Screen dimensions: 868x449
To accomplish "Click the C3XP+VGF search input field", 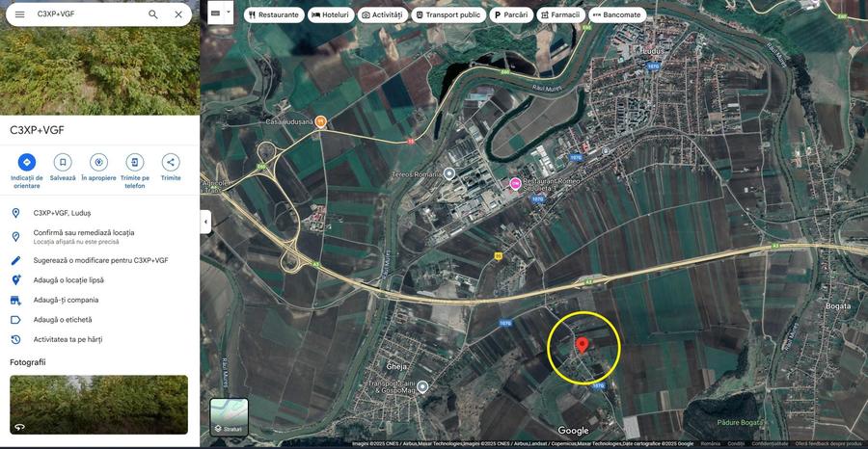I will pos(89,14).
